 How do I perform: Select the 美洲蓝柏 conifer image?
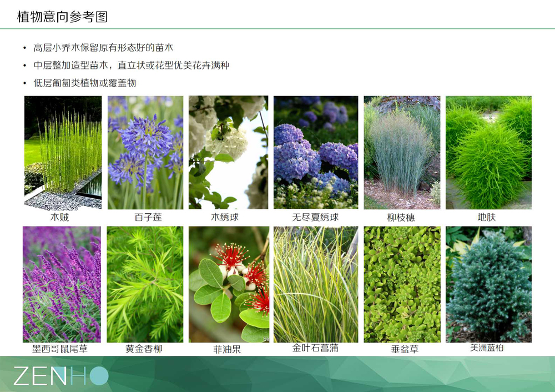pos(488,284)
